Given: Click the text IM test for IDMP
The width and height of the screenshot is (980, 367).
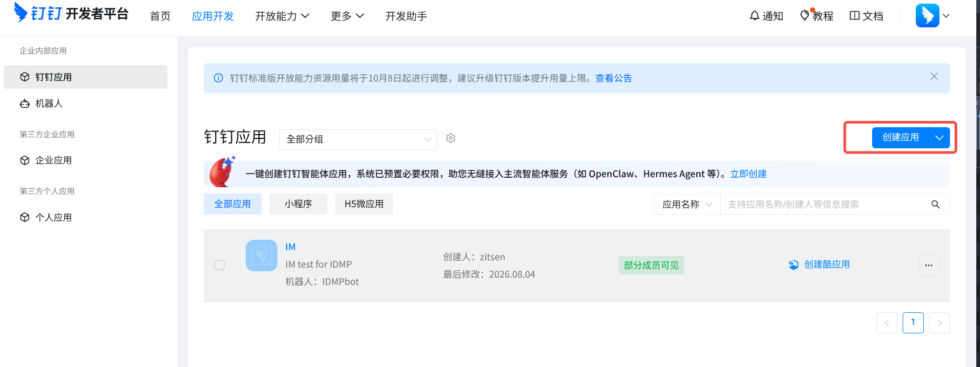Looking at the screenshot, I should [318, 264].
